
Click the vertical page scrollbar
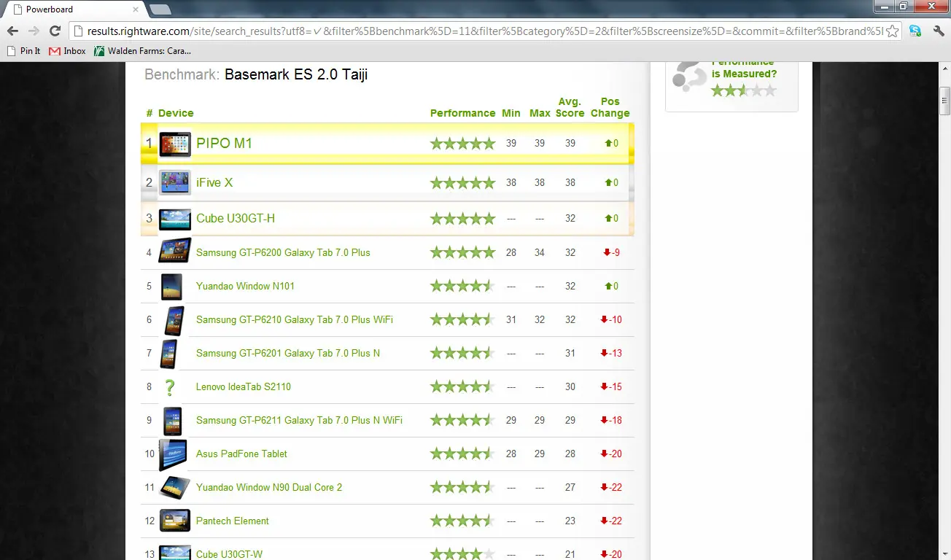coord(945,311)
